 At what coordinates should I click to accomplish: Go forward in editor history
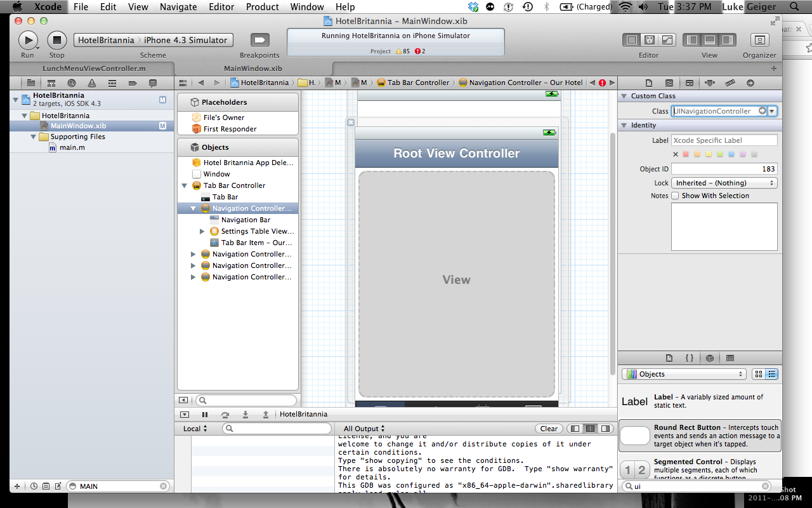217,83
